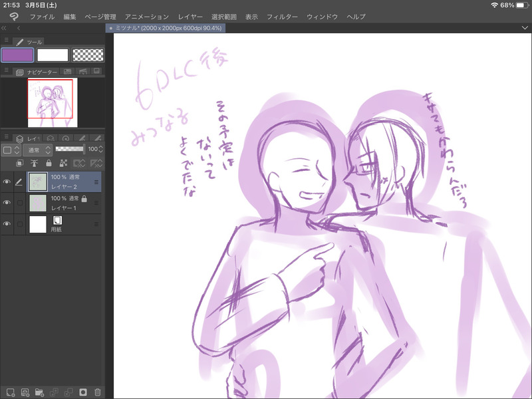Open the 編集 menu

pos(70,17)
